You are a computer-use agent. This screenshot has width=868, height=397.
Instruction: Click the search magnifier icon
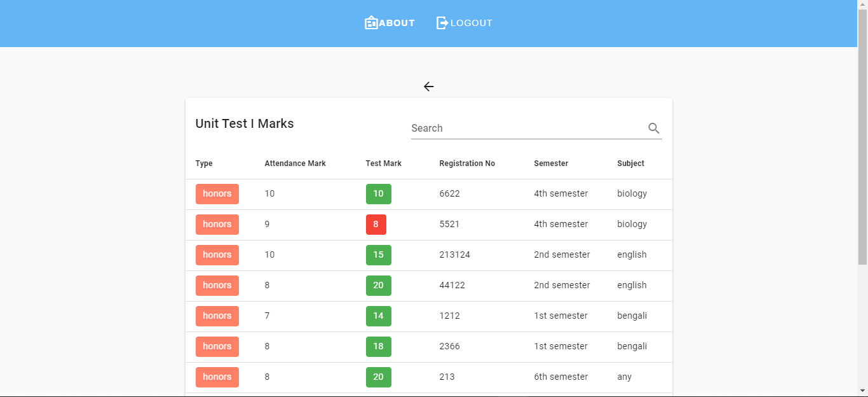653,128
